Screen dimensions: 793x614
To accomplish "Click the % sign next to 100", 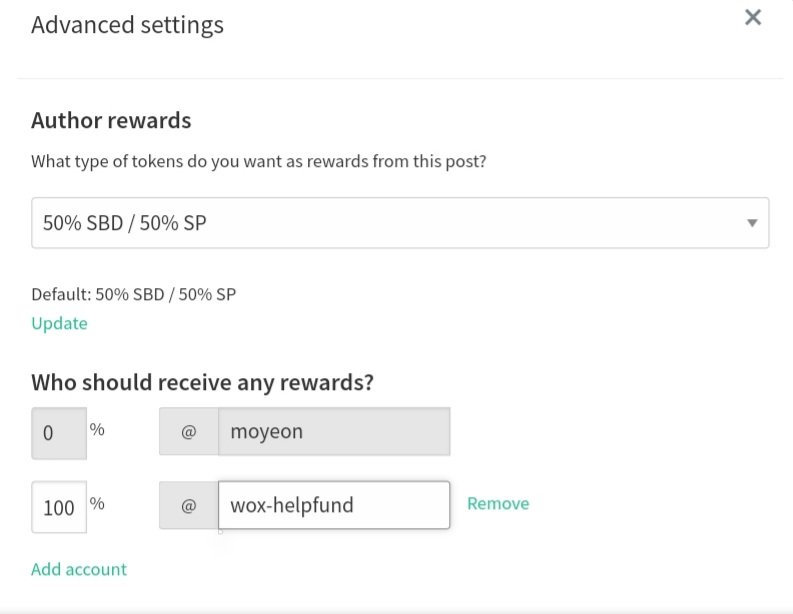I will [x=97, y=503].
